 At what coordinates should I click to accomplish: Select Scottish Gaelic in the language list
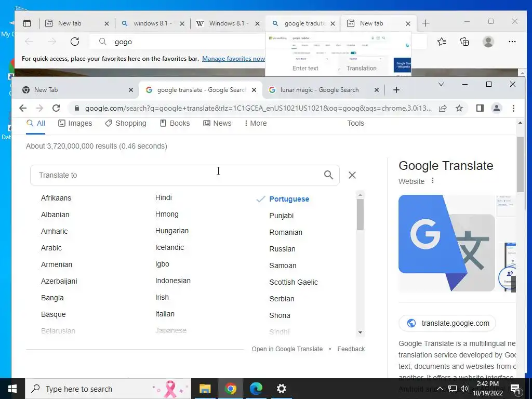(x=294, y=282)
